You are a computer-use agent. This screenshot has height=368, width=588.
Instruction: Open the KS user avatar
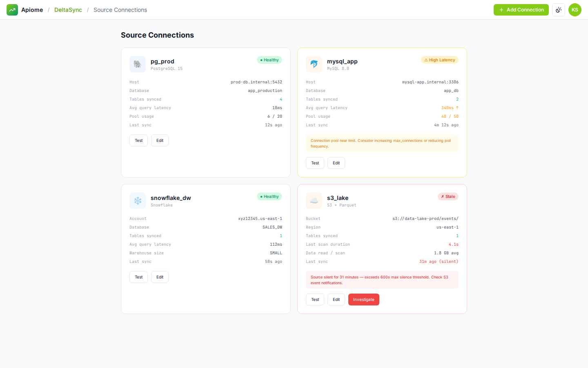(x=575, y=10)
